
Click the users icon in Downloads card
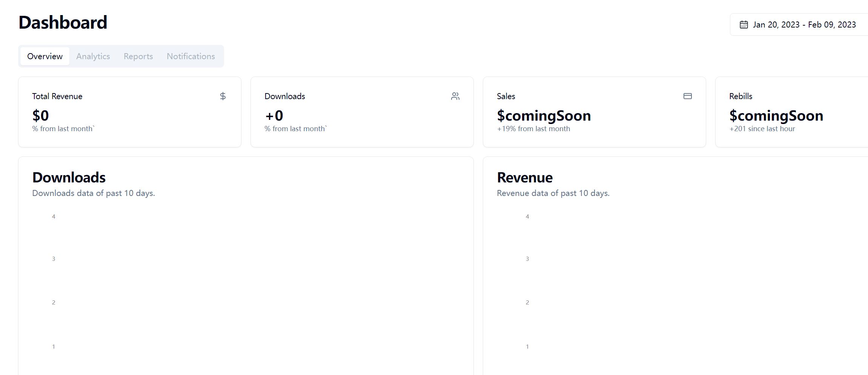coord(455,96)
